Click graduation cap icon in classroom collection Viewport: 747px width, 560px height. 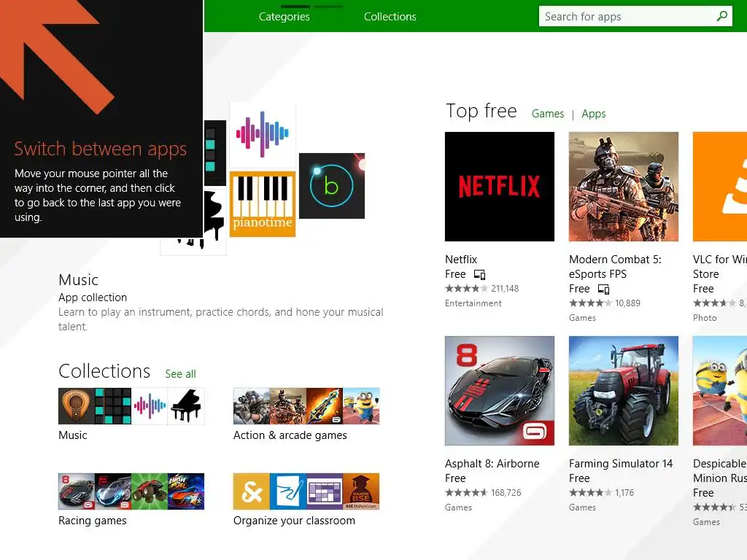click(362, 491)
